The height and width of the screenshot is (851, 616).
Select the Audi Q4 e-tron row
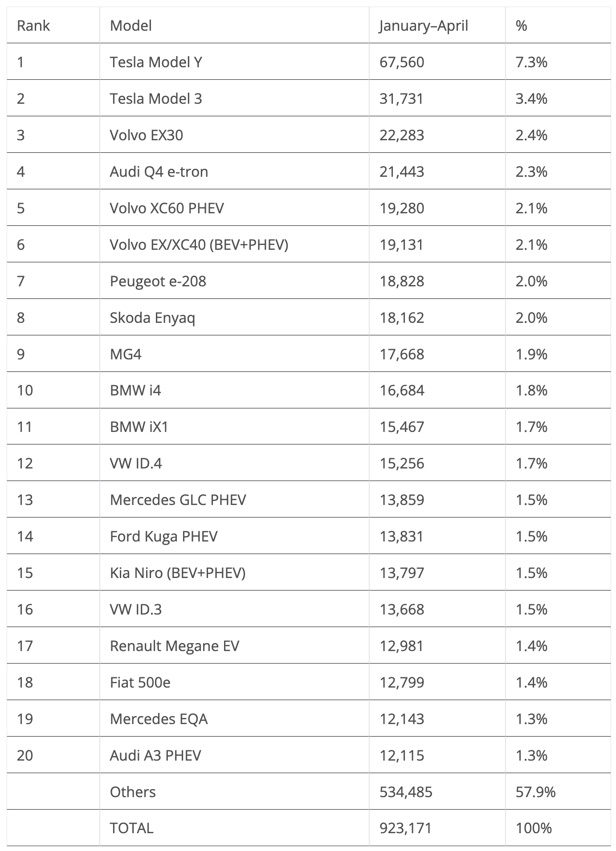click(308, 171)
